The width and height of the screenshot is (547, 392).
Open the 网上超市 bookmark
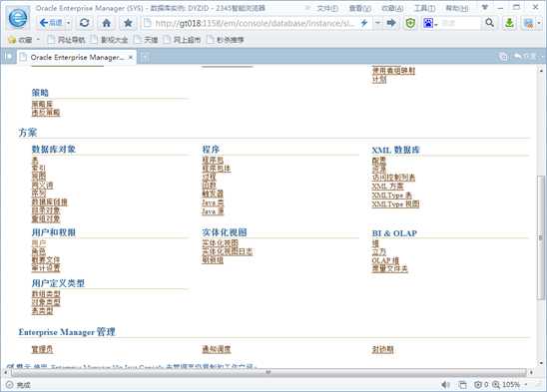pos(183,40)
